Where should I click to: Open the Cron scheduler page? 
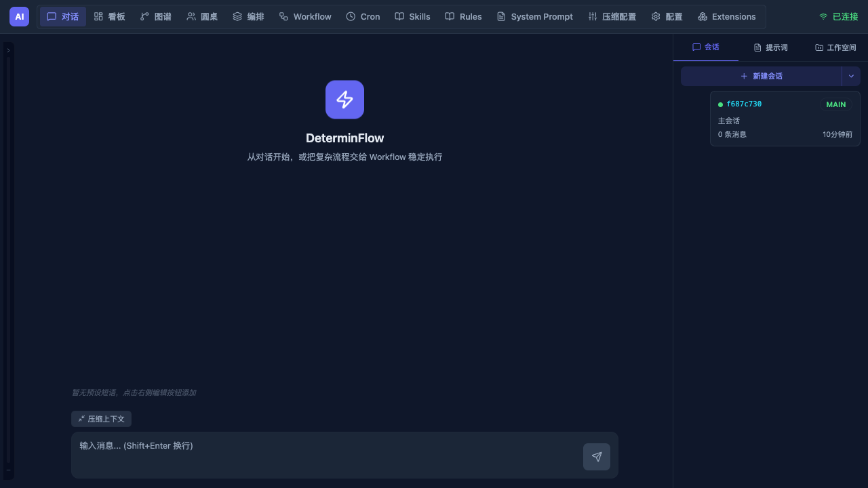[363, 17]
